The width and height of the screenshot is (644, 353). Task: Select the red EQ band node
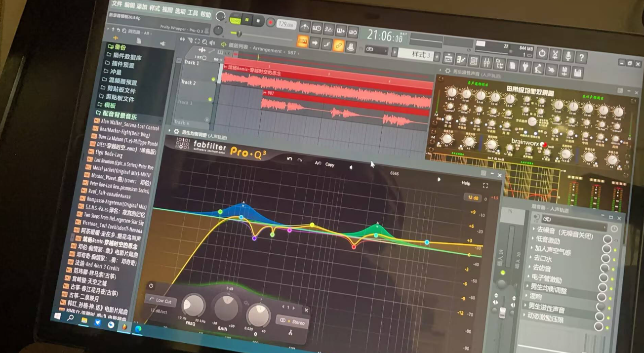pos(354,246)
